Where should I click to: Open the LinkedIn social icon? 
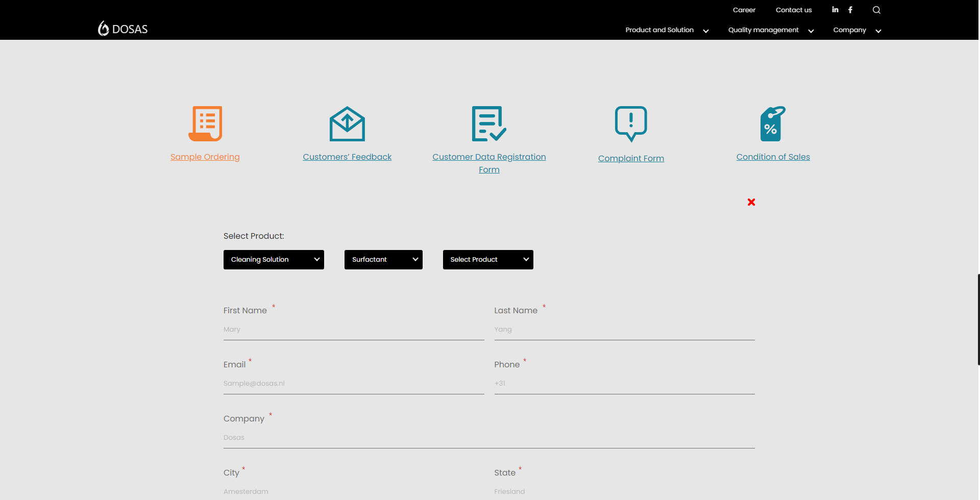click(x=835, y=10)
